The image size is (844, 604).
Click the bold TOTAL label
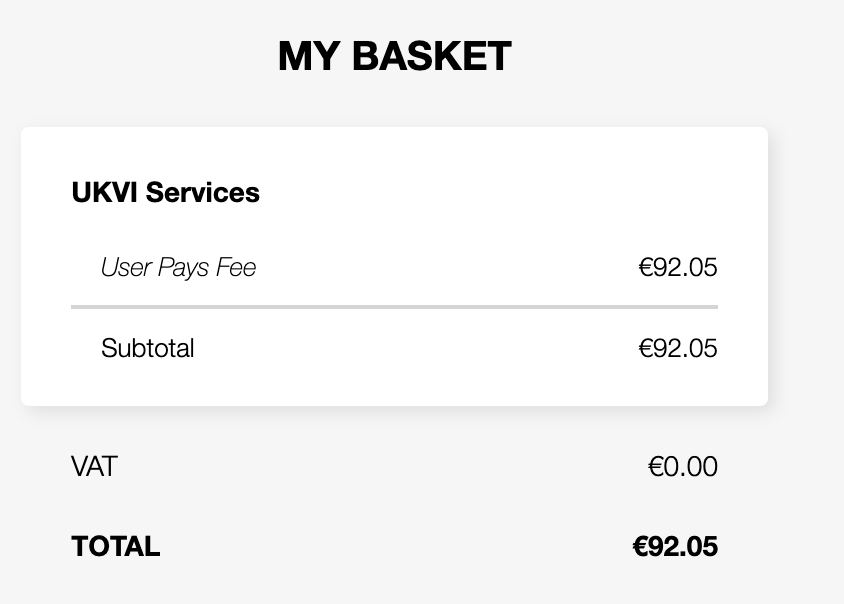click(x=115, y=547)
